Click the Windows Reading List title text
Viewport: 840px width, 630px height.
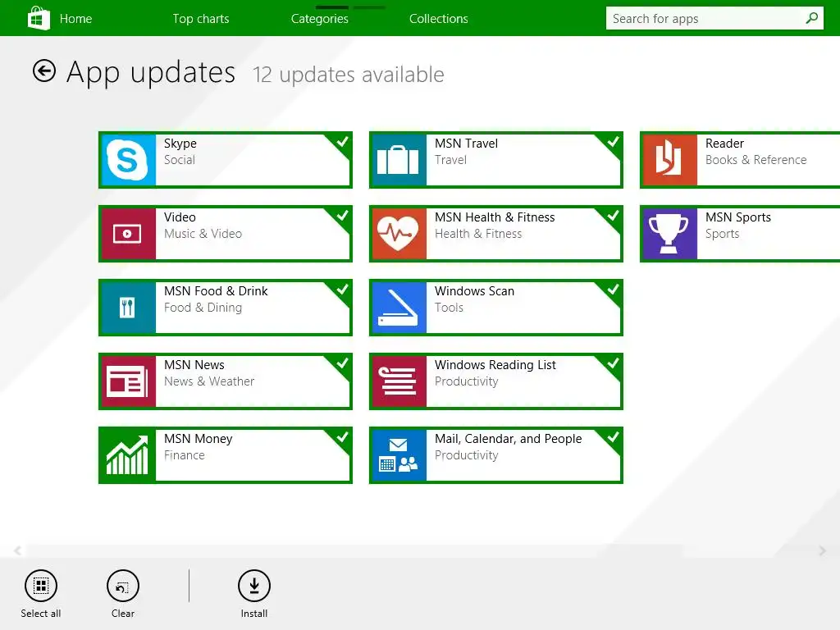tap(495, 365)
